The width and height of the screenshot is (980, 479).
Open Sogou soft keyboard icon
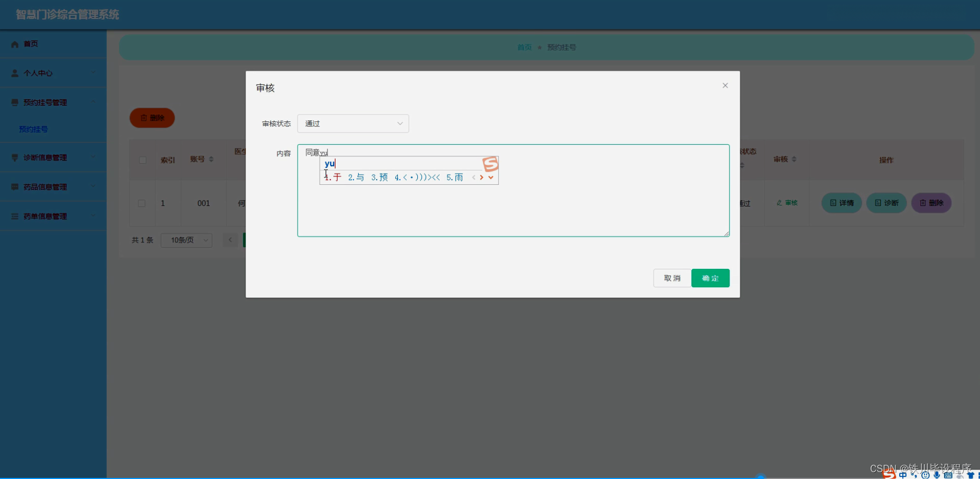click(x=948, y=475)
